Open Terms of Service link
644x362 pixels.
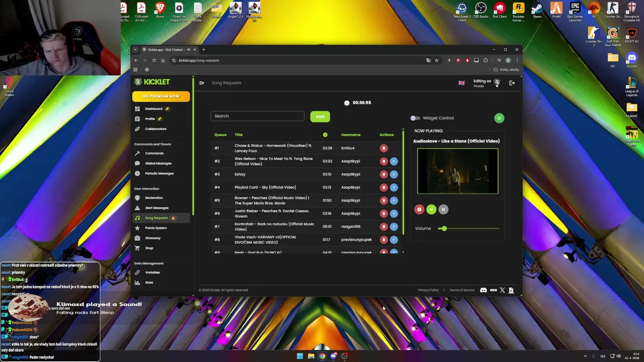(462, 290)
